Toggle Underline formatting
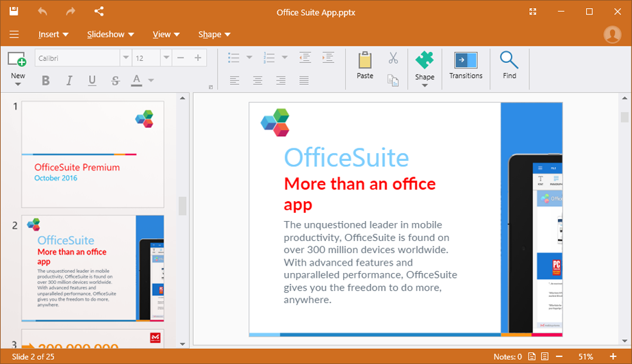Image resolution: width=632 pixels, height=364 pixels. [92, 81]
